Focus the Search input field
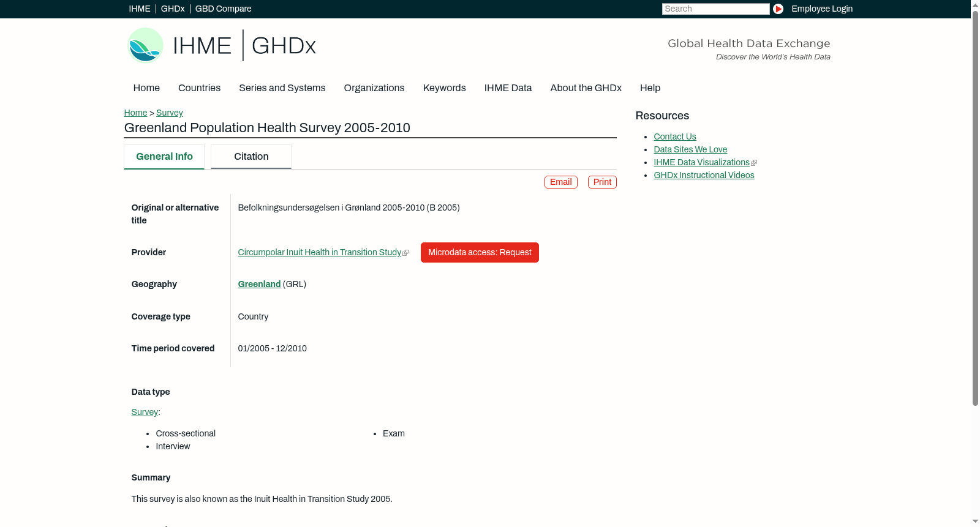The width and height of the screenshot is (980, 527). point(715,9)
